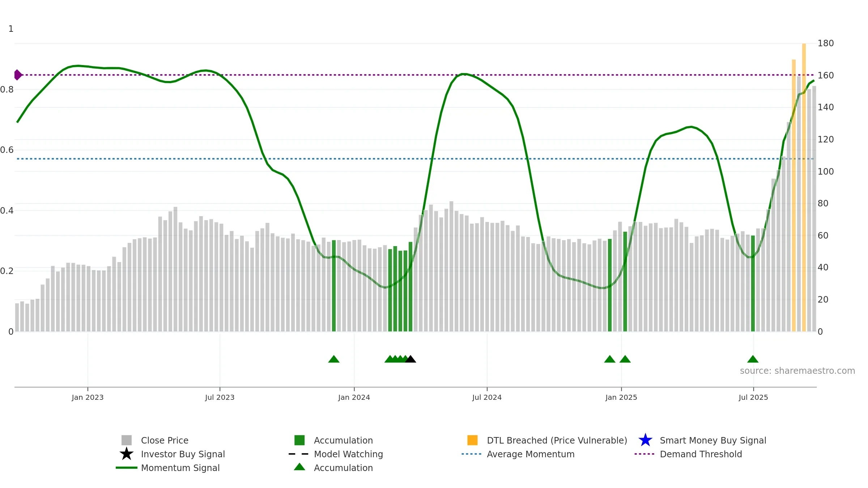Click the sharemaestro.com source text
The height and width of the screenshot is (488, 868).
797,371
